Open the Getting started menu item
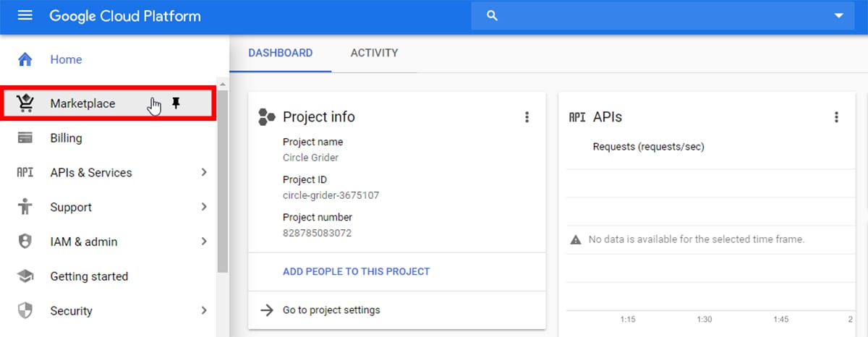Viewport: 868px width, 337px height. tap(89, 276)
